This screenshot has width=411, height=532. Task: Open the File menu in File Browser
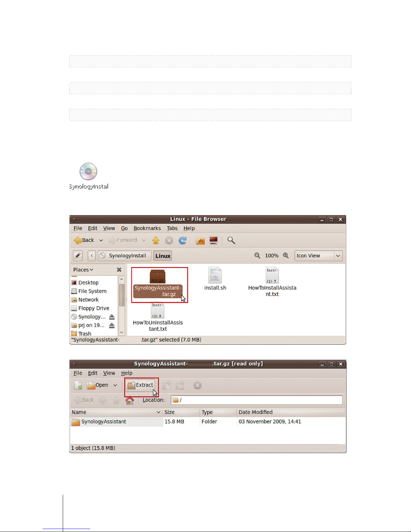pos(78,228)
